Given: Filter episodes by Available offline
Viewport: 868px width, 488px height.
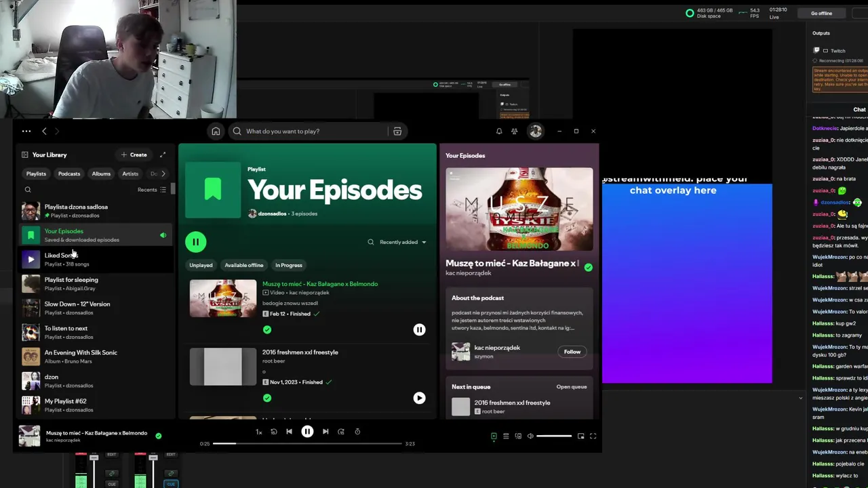Looking at the screenshot, I should tap(244, 265).
